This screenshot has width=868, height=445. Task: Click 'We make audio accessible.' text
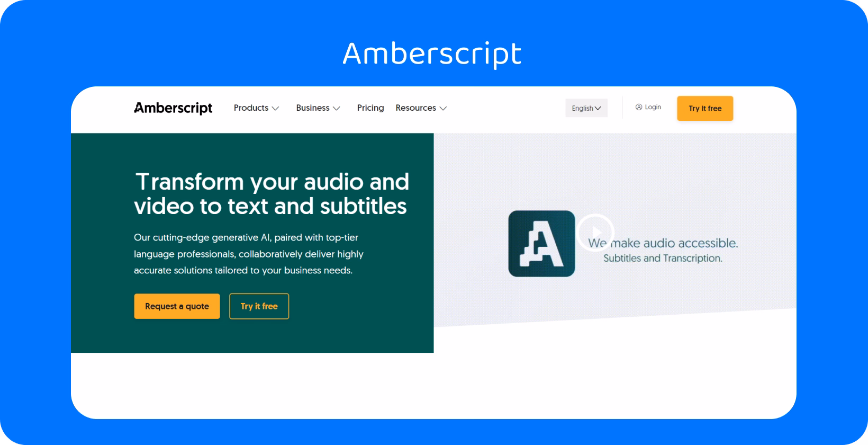coord(663,243)
